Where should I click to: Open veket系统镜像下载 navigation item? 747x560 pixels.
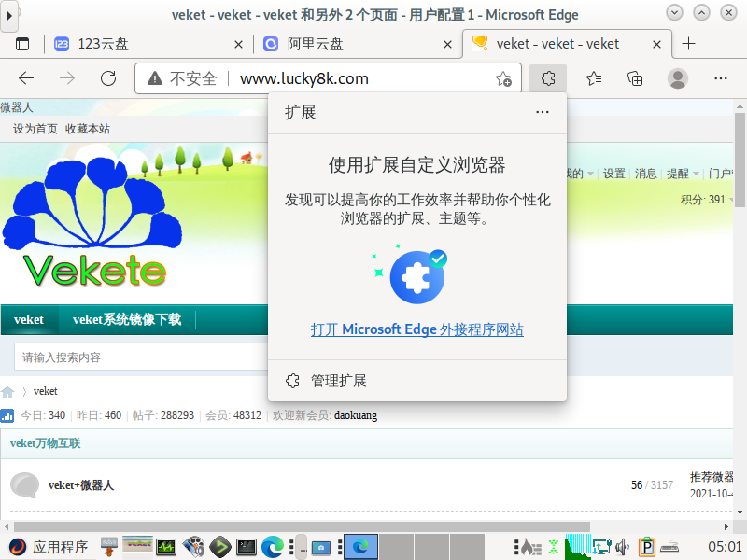point(127,319)
